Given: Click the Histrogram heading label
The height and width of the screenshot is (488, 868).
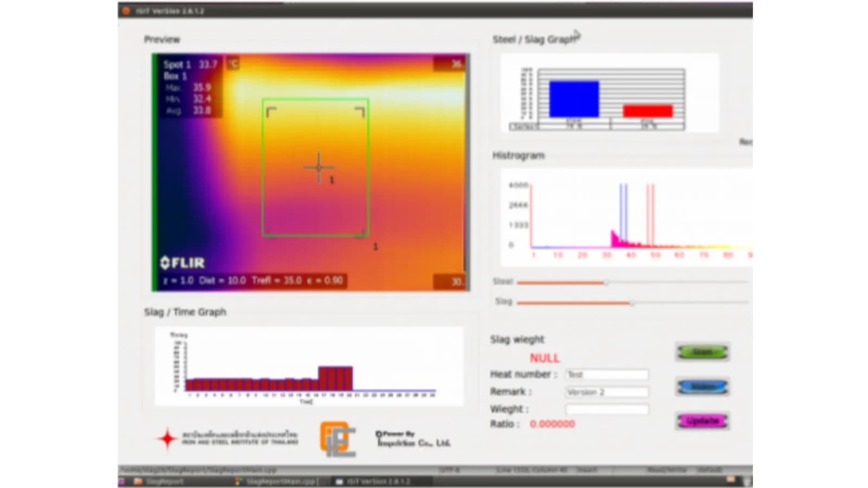Looking at the screenshot, I should pos(519,156).
